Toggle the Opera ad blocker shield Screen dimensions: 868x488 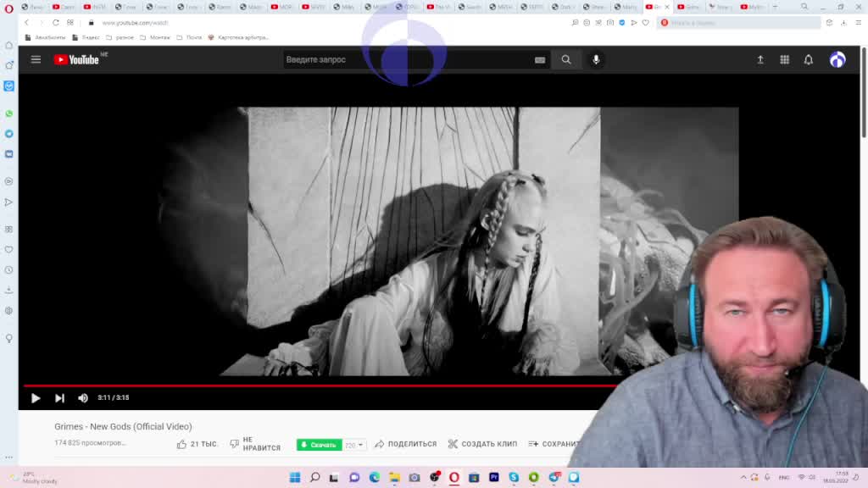pyautogui.click(x=622, y=23)
